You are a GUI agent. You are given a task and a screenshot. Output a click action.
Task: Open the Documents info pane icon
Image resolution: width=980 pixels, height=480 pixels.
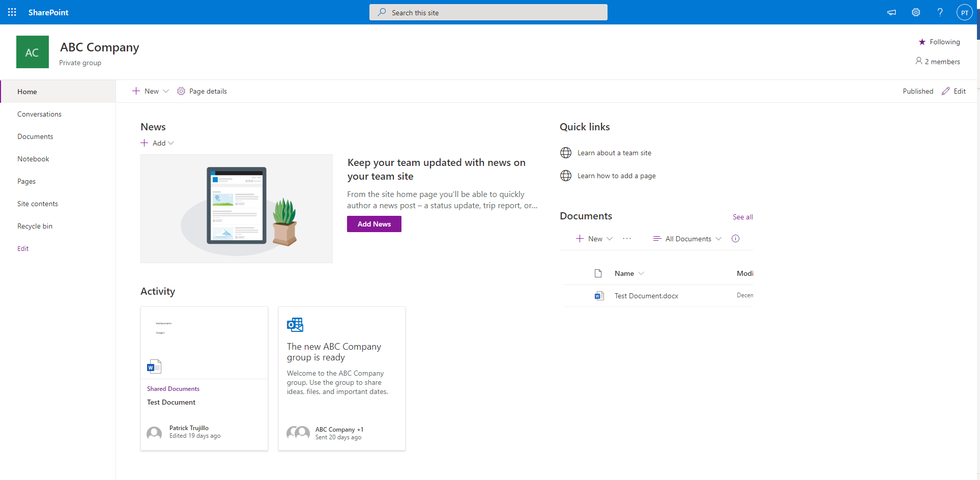(x=735, y=239)
